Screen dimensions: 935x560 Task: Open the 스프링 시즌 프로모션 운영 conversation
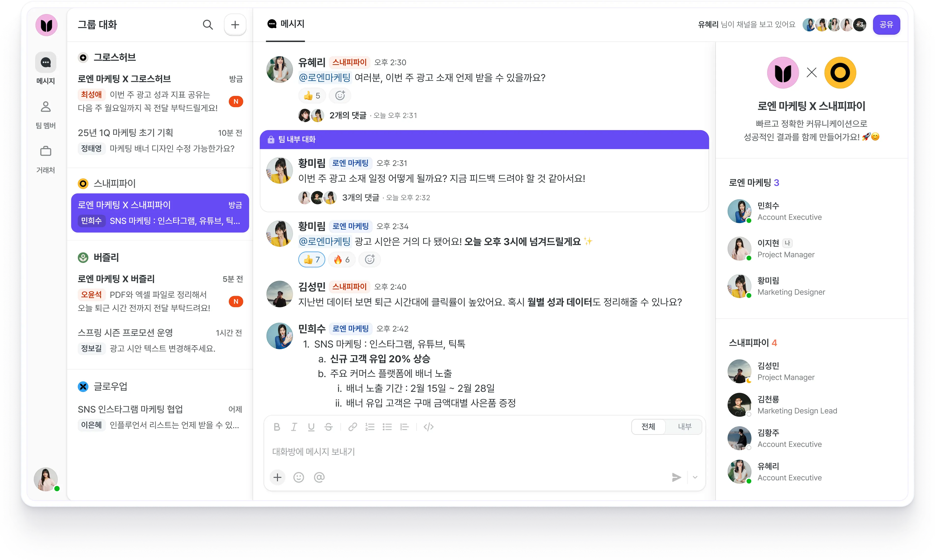160,340
